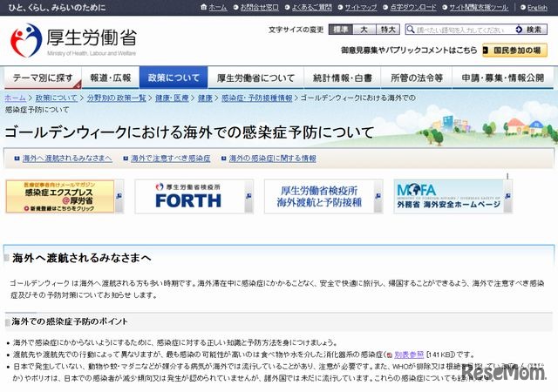The width and height of the screenshot is (558, 392).
Task: Open よくあるご質問 link
Action: click(x=312, y=7)
